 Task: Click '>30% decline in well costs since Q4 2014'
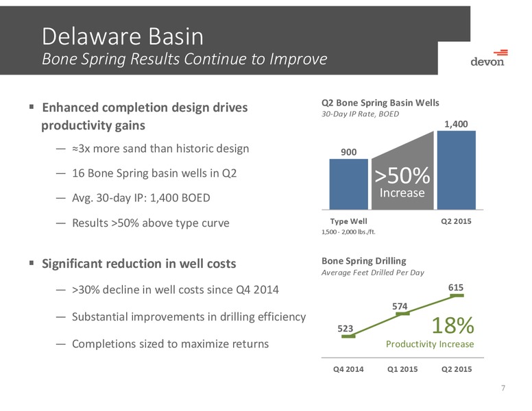tap(176, 290)
